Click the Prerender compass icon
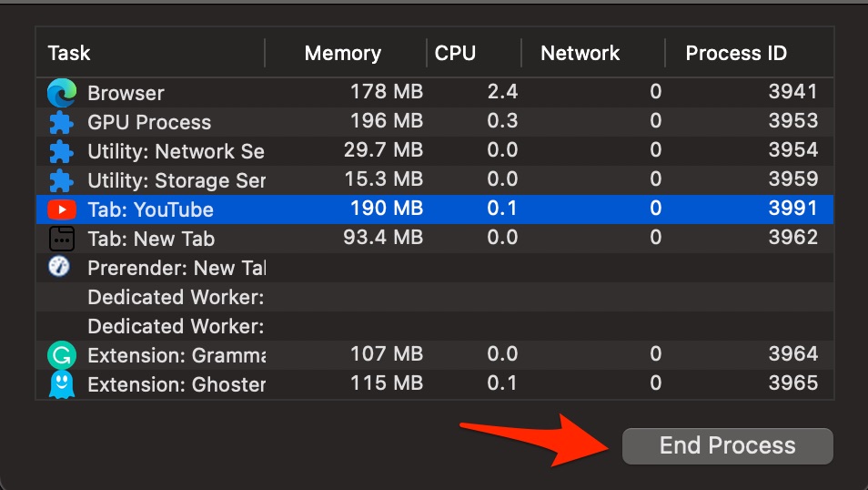 pyautogui.click(x=59, y=267)
